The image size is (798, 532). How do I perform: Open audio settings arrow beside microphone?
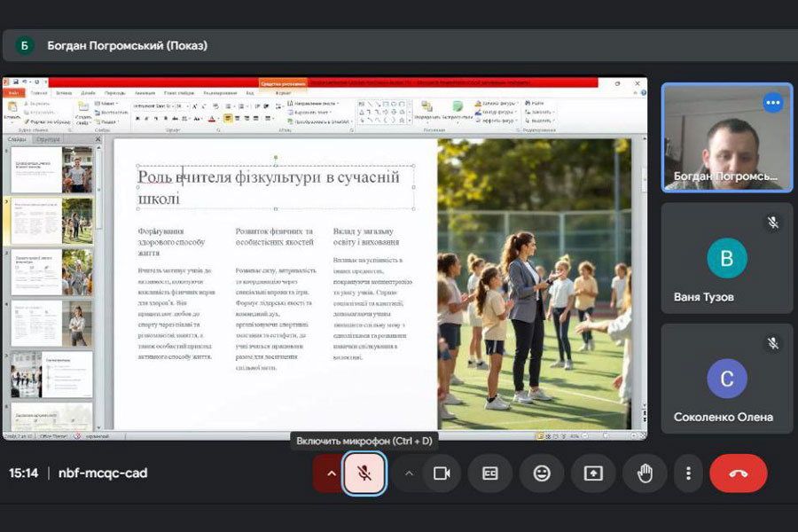tap(332, 473)
